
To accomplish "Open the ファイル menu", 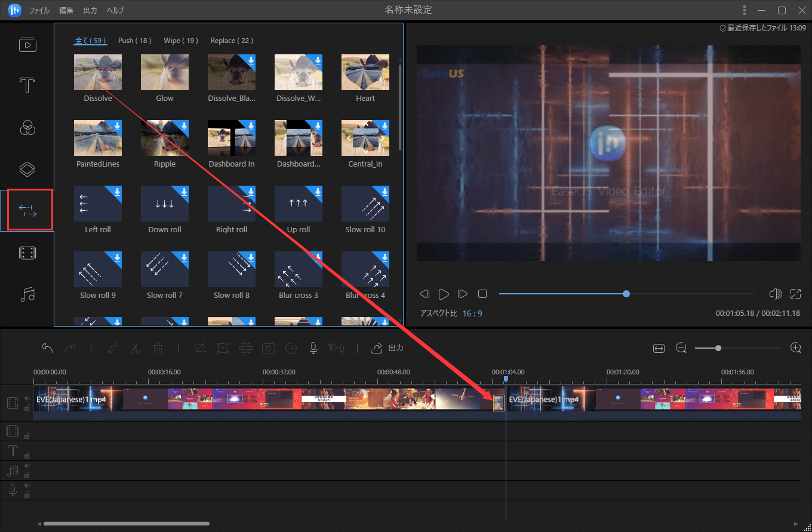I will pos(39,10).
